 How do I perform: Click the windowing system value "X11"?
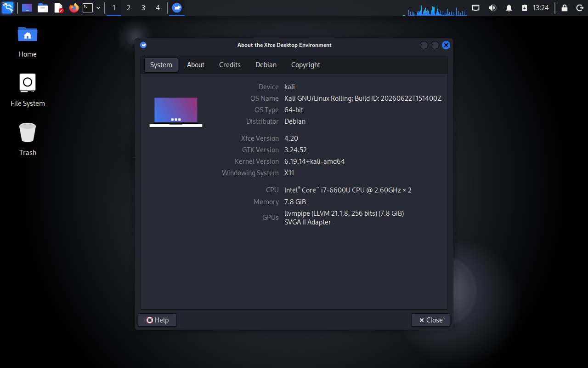tap(289, 173)
